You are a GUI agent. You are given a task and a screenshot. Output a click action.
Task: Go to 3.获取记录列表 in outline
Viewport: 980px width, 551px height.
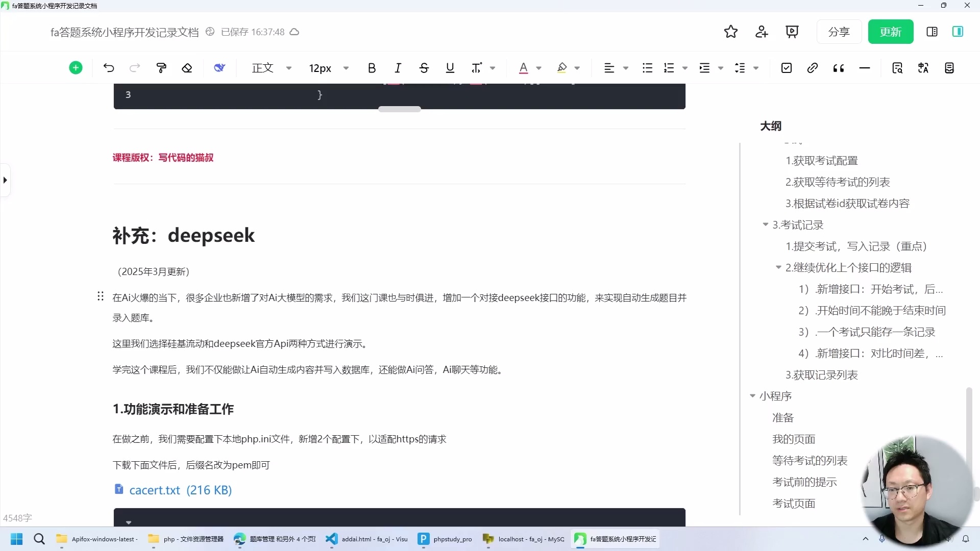(x=821, y=375)
